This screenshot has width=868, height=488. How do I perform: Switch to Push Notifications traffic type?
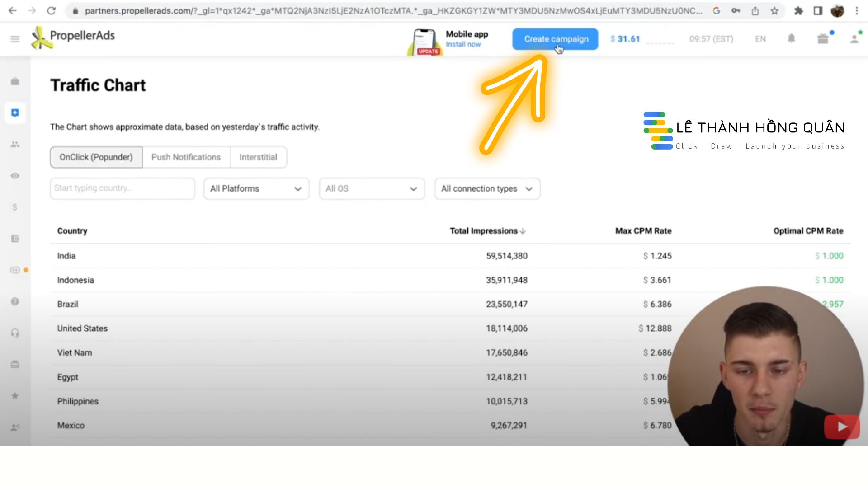point(186,157)
